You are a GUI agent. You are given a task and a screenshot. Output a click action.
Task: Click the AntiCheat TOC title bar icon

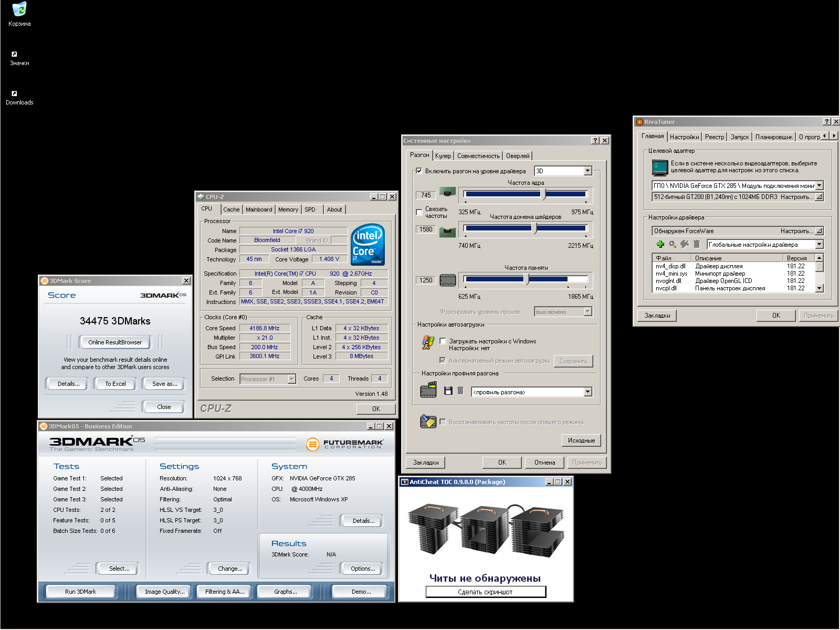[404, 482]
